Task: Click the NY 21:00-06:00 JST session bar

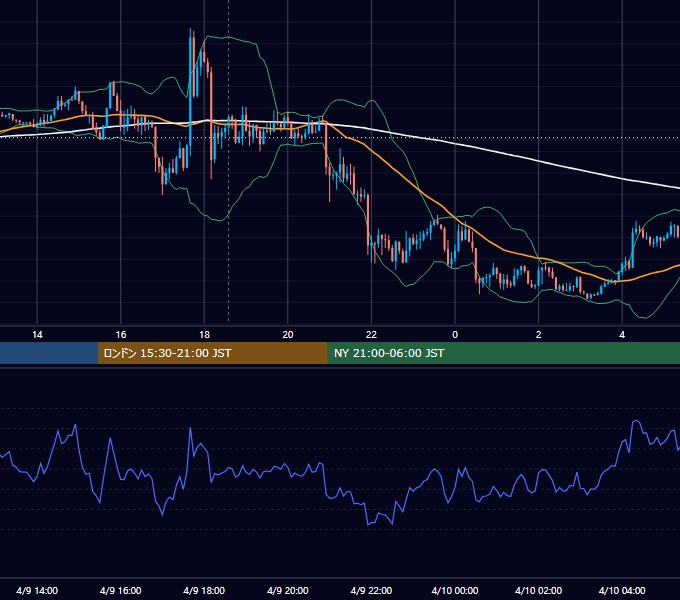Action: [x=503, y=353]
